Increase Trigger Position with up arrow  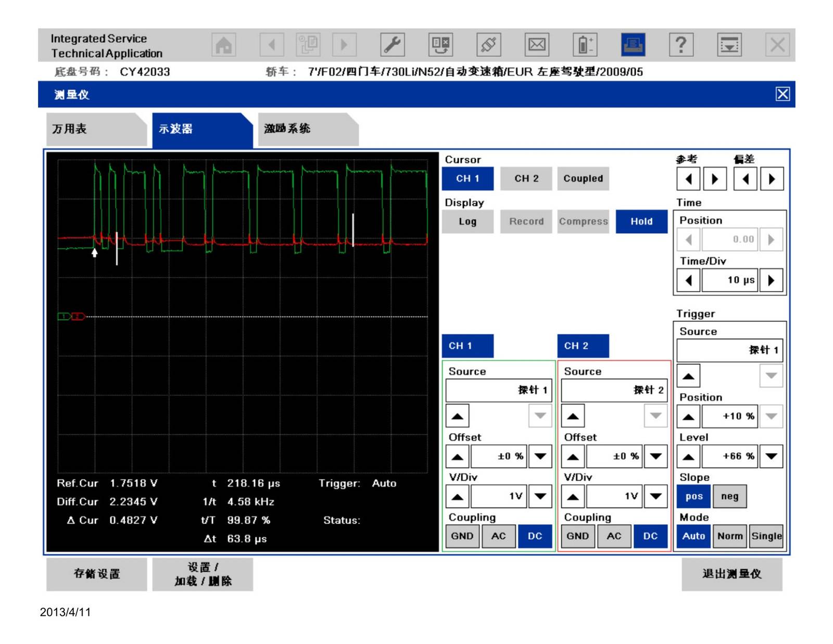688,416
